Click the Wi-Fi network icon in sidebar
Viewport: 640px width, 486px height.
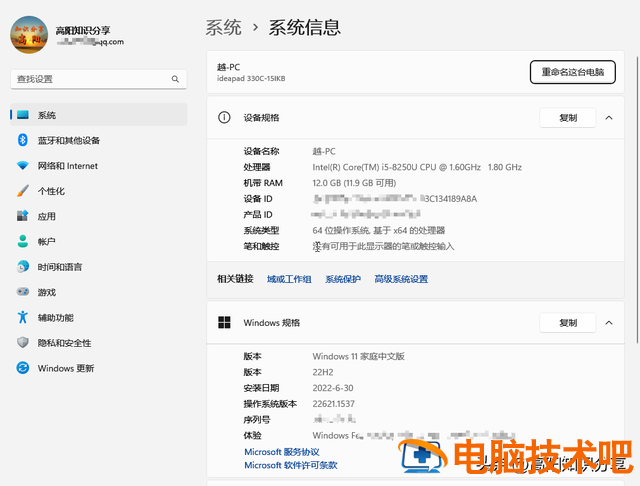pos(23,165)
